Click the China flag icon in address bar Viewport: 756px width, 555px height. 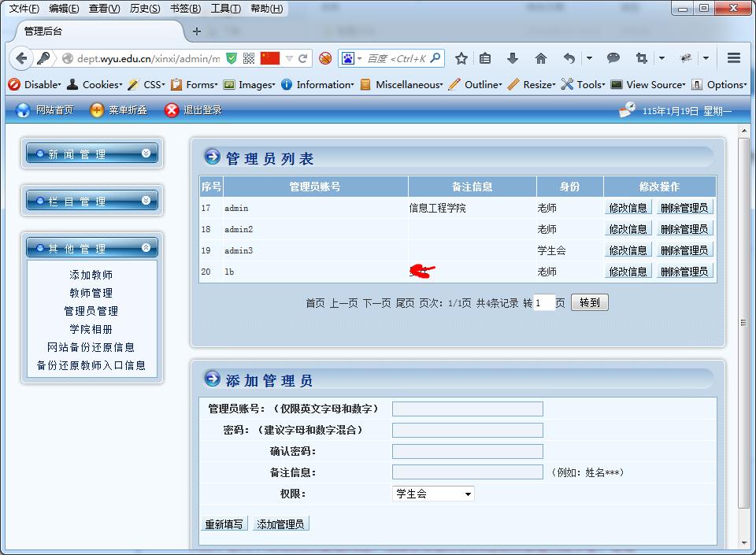coord(270,58)
